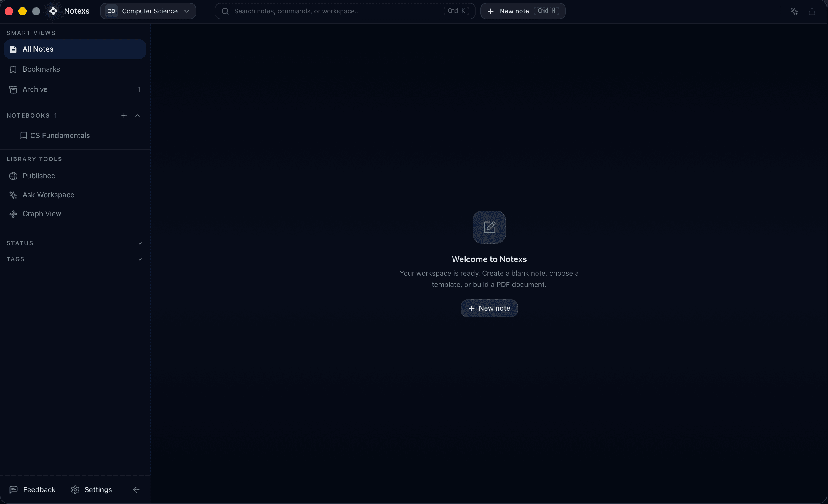
Task: Click the sparkle icon beside Ask Workspace
Action: [x=13, y=195]
